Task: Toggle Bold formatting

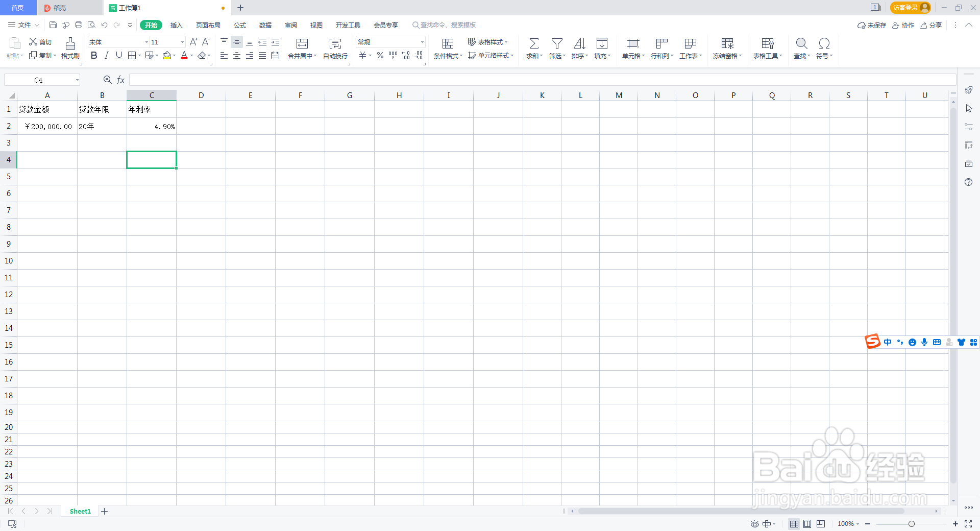Action: tap(94, 55)
